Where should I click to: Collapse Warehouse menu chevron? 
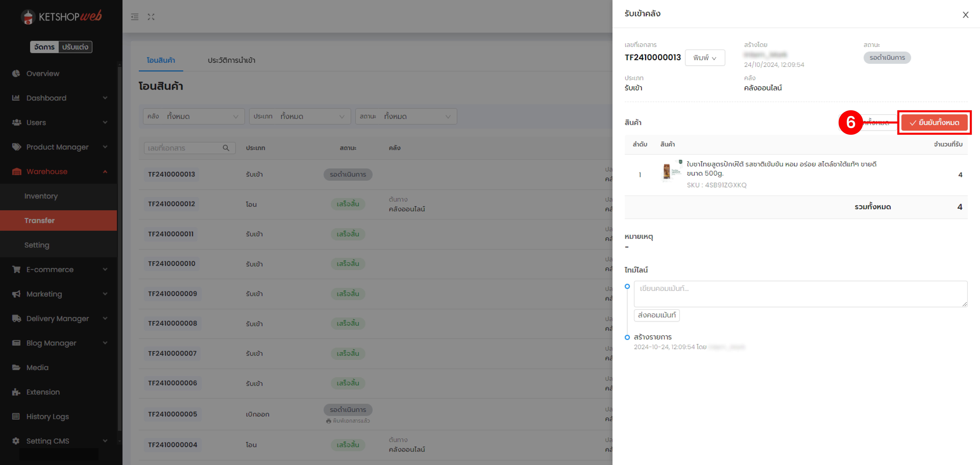105,172
